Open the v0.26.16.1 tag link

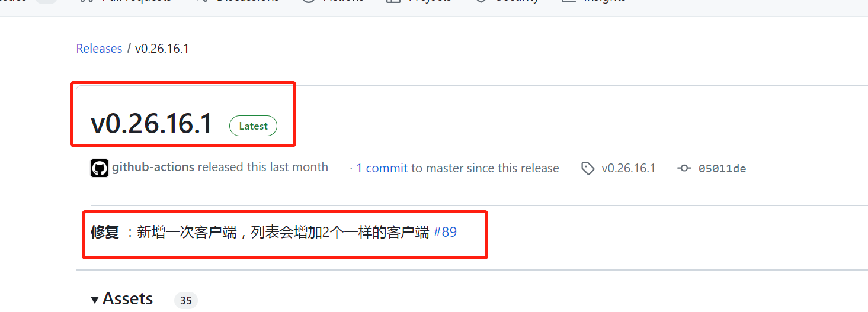pos(628,168)
